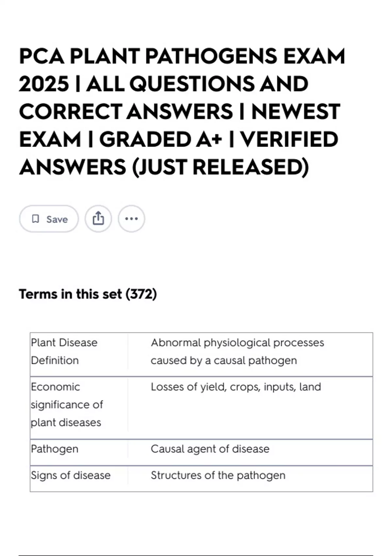Screen dimensions: 392x556
Task: Click 'Structures of the pathogen' definition
Action: [x=218, y=476]
